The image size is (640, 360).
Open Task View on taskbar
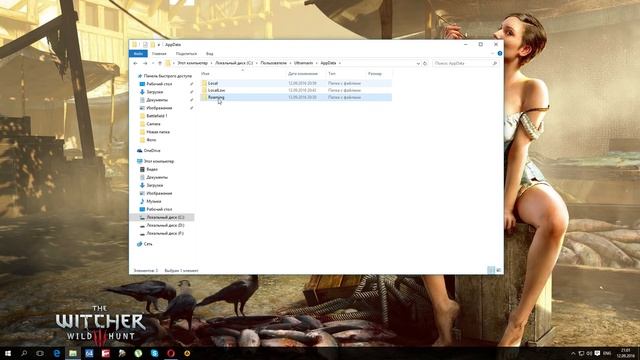point(40,353)
